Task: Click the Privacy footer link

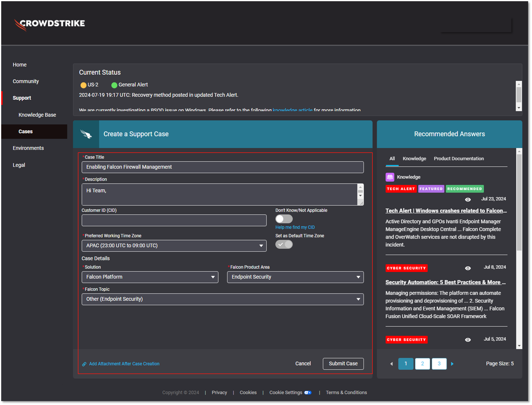Action: 219,393
